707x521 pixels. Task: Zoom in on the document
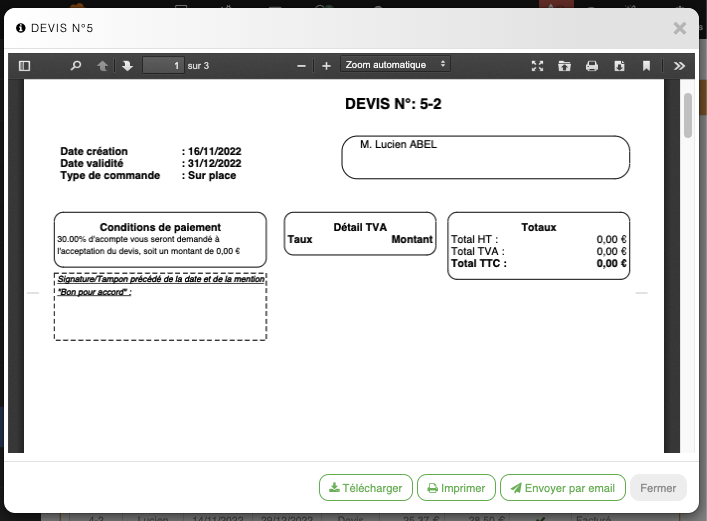point(326,66)
